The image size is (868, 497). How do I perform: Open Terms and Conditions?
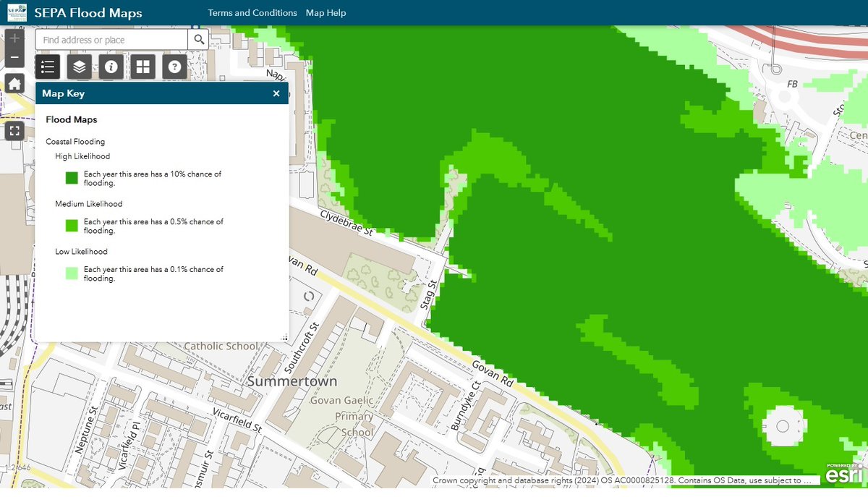pyautogui.click(x=252, y=12)
